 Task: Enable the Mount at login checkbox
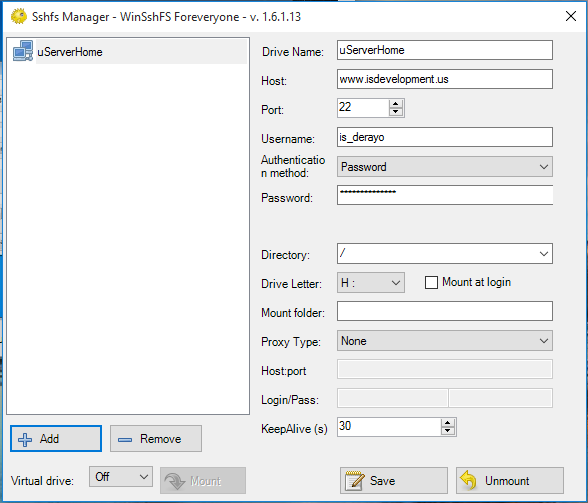click(431, 282)
